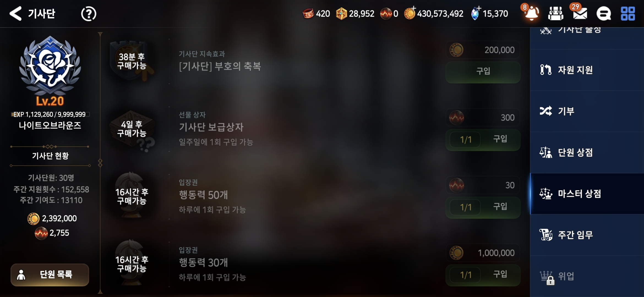Select the 기부 menu
Screen dimensions: 644x297
click(x=587, y=111)
